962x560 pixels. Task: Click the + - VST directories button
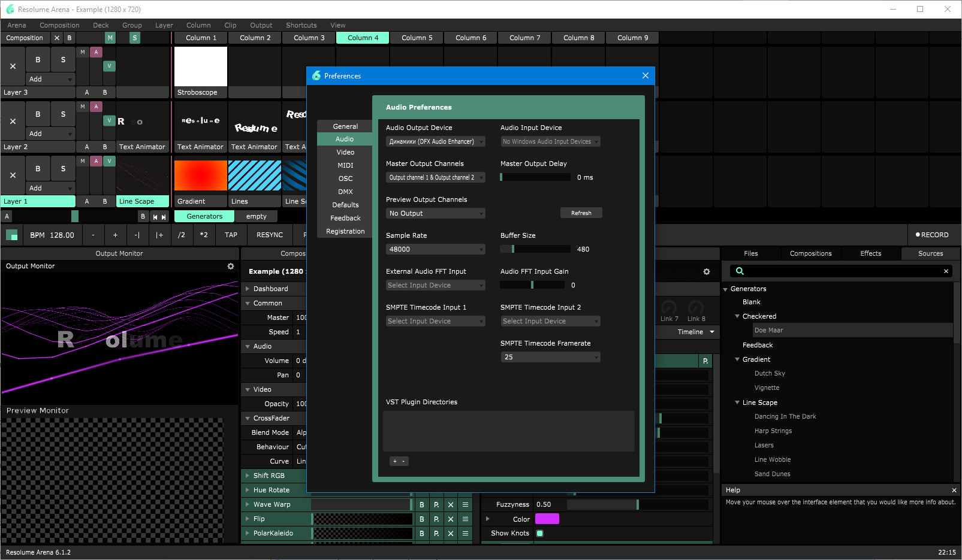[399, 461]
